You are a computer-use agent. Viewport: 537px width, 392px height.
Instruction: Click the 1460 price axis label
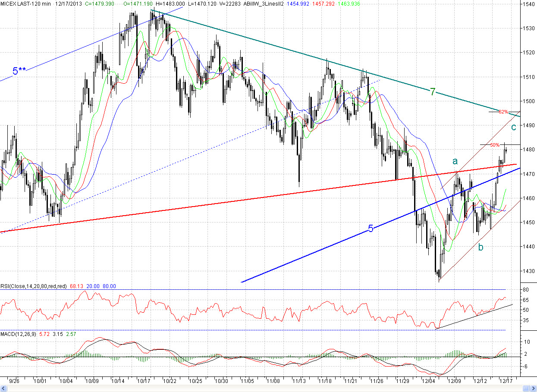pos(528,198)
